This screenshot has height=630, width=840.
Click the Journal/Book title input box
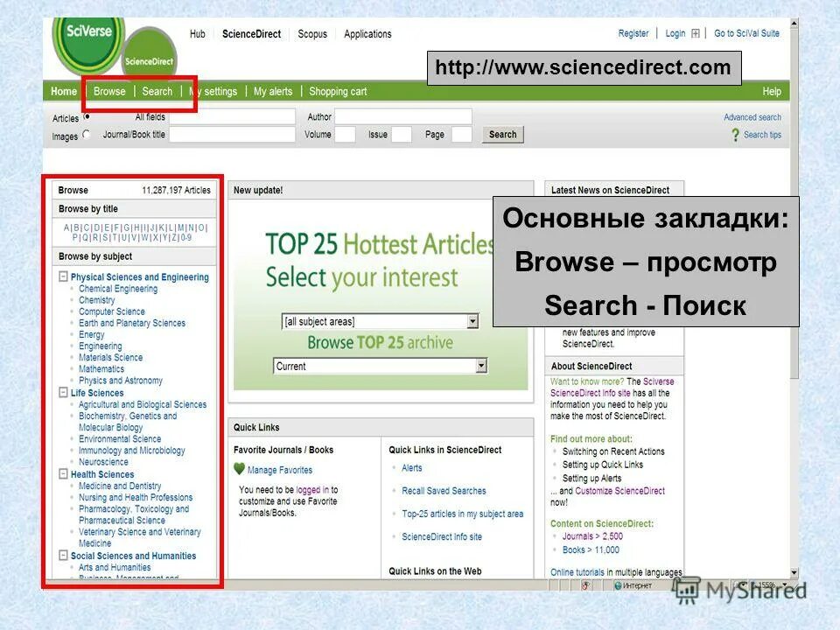coord(232,135)
